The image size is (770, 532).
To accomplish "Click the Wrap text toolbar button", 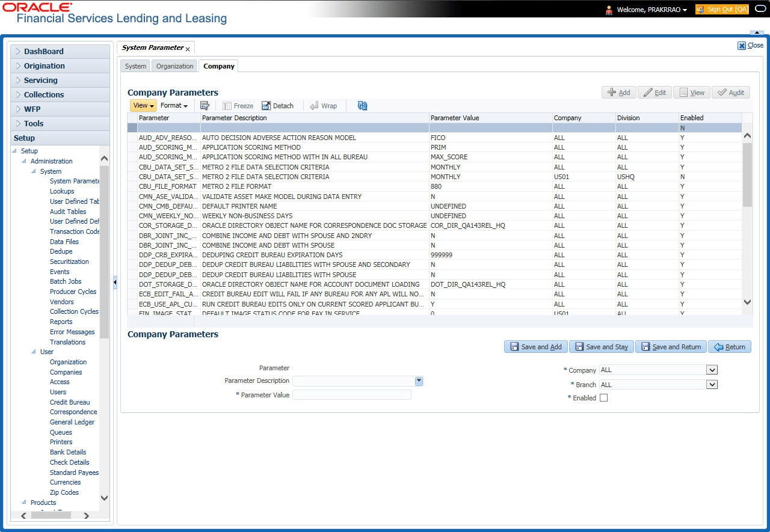I will click(323, 106).
